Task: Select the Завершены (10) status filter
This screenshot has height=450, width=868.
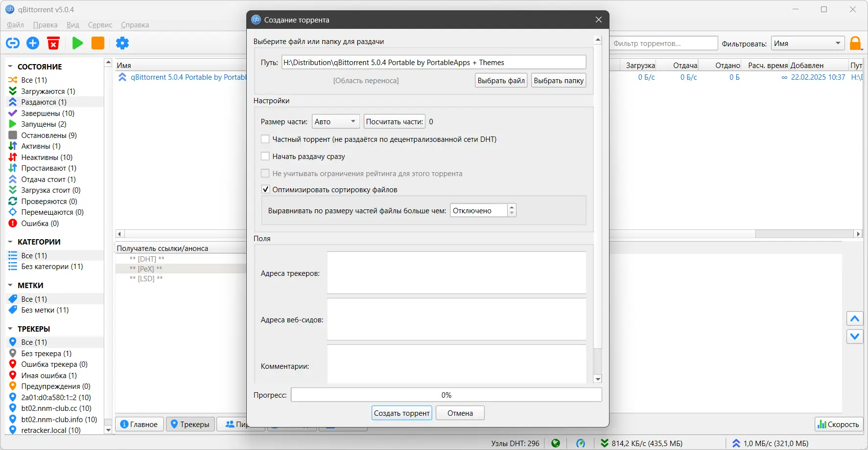Action: pos(47,113)
